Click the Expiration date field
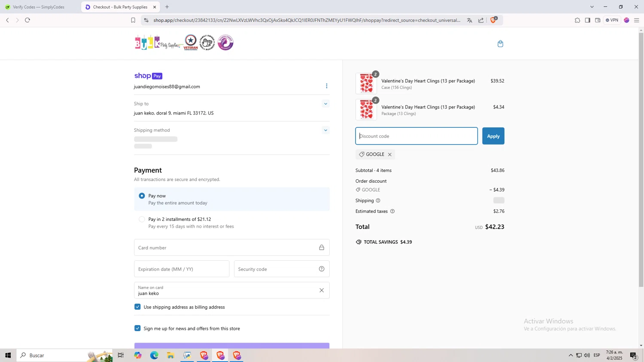 [182, 269]
